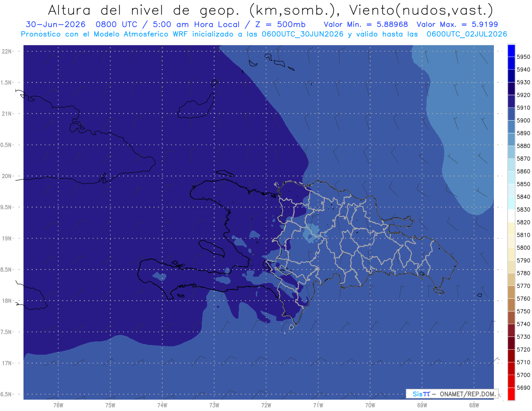Image resolution: width=532 pixels, height=411 pixels.
Task: Click the '5720' colorbar label
Action: pyautogui.click(x=523, y=349)
